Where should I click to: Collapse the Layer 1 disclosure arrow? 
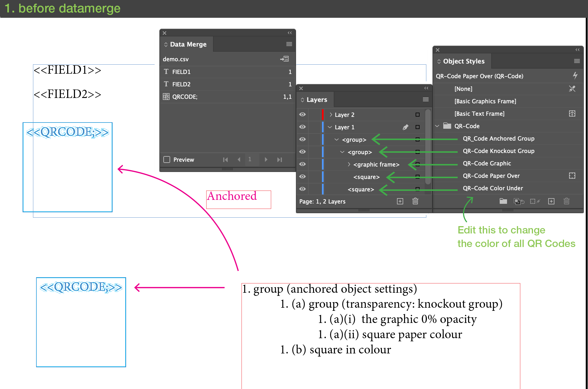pyautogui.click(x=330, y=127)
